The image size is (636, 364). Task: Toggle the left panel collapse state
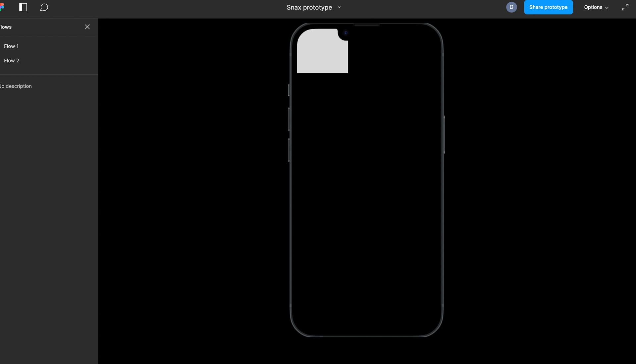pyautogui.click(x=23, y=7)
